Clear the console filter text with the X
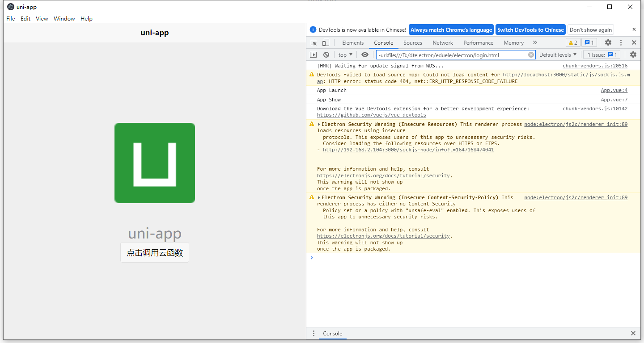The height and width of the screenshot is (343, 644). [x=531, y=55]
